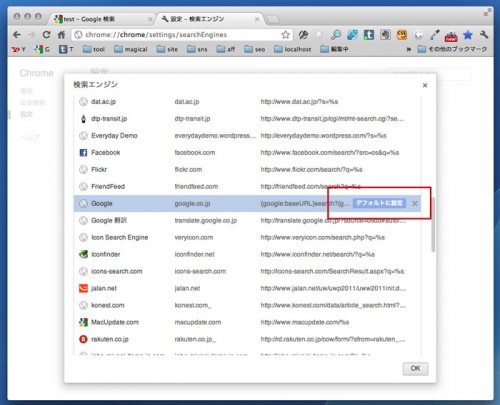
Task: Click the Tumblr extension icon
Action: tap(369, 35)
